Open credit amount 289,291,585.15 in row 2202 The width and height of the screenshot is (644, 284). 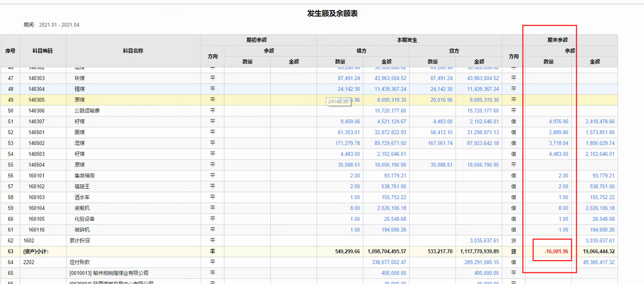coord(482,262)
